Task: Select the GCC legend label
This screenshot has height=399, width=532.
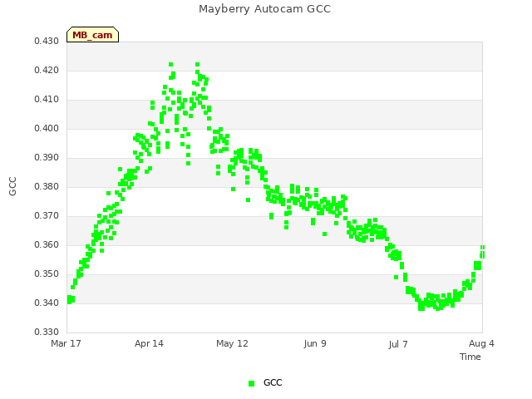Action: click(x=273, y=382)
